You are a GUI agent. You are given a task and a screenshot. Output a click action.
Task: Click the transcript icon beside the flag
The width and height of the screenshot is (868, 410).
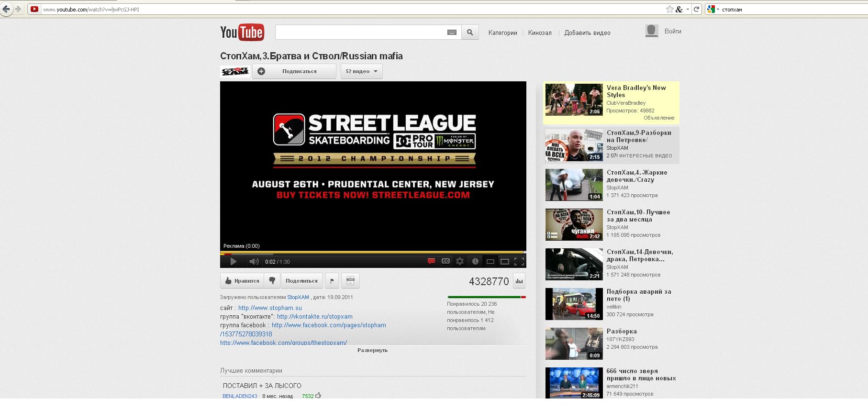pyautogui.click(x=350, y=281)
